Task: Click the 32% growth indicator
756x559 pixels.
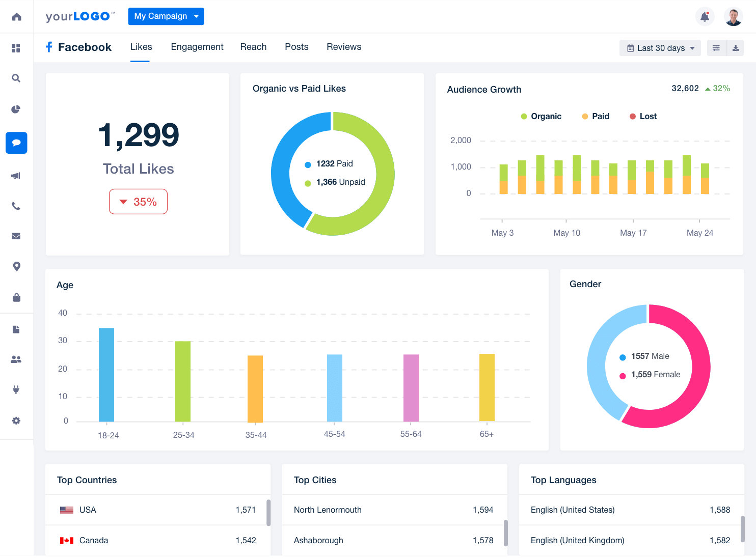Action: tap(718, 89)
